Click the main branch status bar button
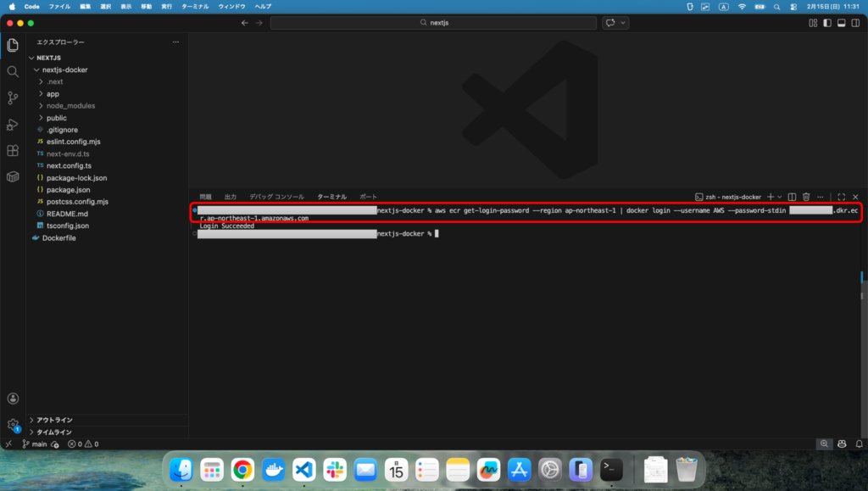 [x=34, y=444]
